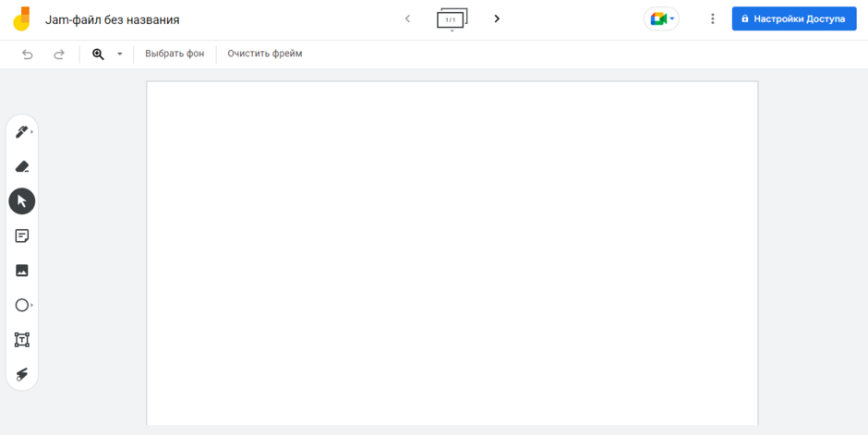The height and width of the screenshot is (435, 868).
Task: Click the Redo arrow
Action: pyautogui.click(x=59, y=54)
